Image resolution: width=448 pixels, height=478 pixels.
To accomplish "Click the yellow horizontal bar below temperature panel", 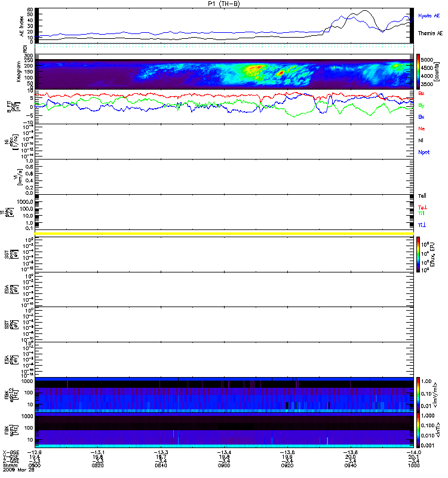I will [x=224, y=234].
